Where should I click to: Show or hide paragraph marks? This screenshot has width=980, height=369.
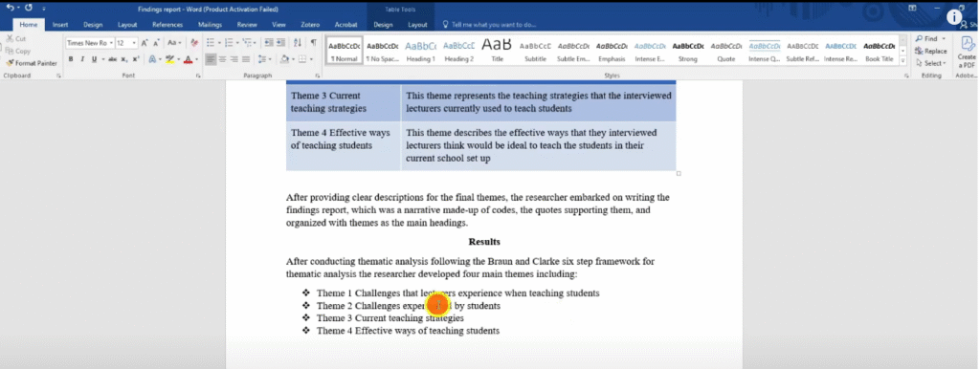click(313, 43)
